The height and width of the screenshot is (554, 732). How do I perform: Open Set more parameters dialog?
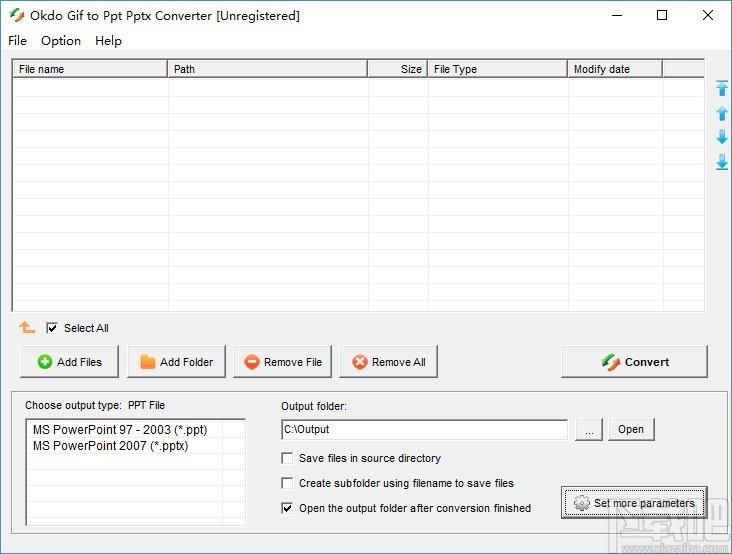634,503
